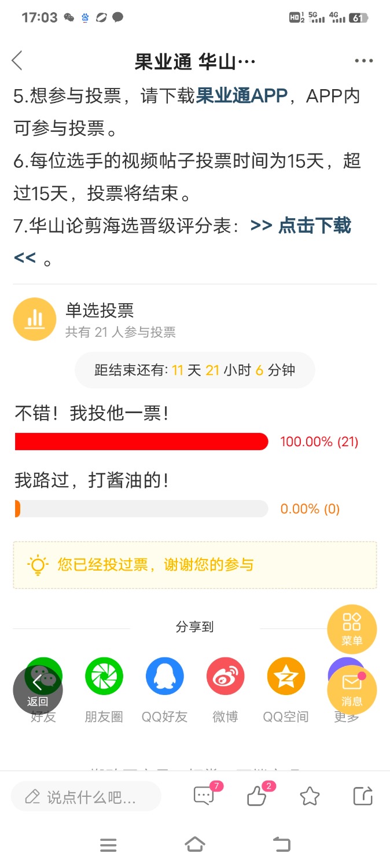Image resolution: width=390 pixels, height=868 pixels.
Task: Like the post with thumbs-up icon
Action: tap(257, 796)
